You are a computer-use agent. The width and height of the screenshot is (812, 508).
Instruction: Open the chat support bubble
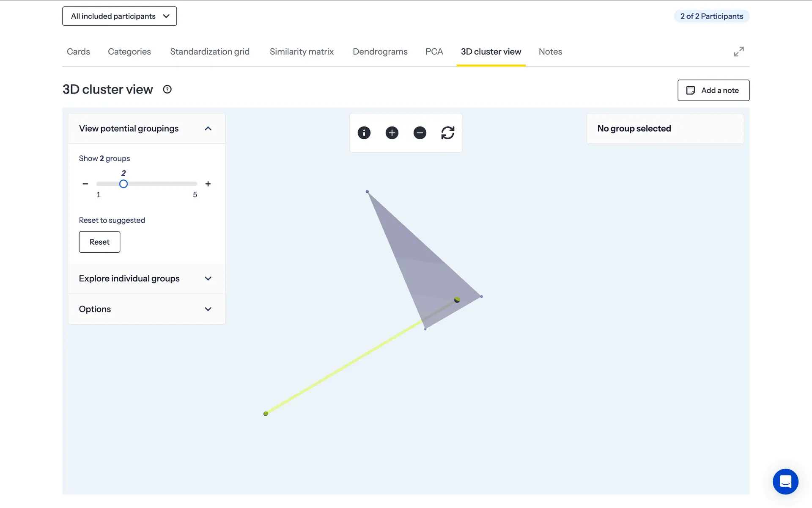coord(785,481)
